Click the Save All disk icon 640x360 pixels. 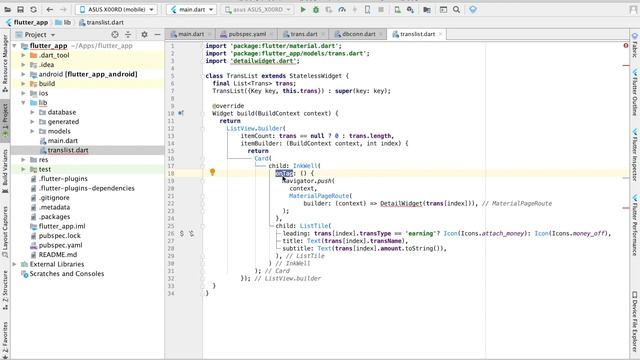click(x=20, y=9)
